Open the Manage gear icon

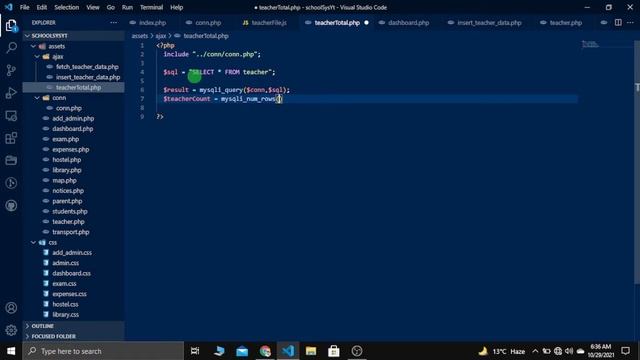coord(11,330)
